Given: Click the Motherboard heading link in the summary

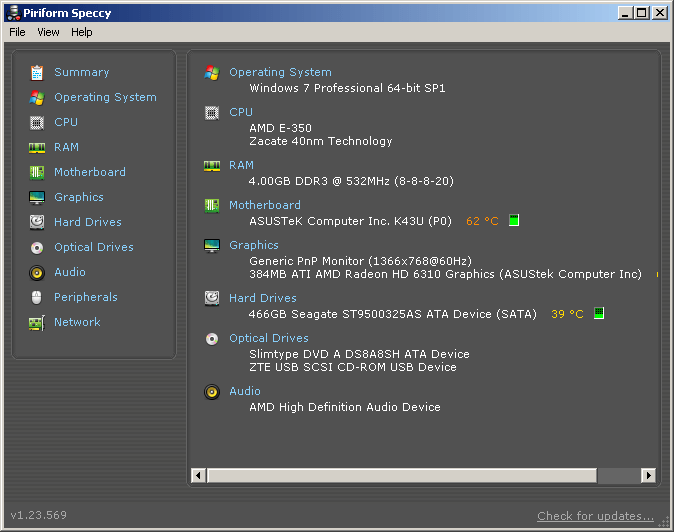Looking at the screenshot, I should tap(265, 205).
